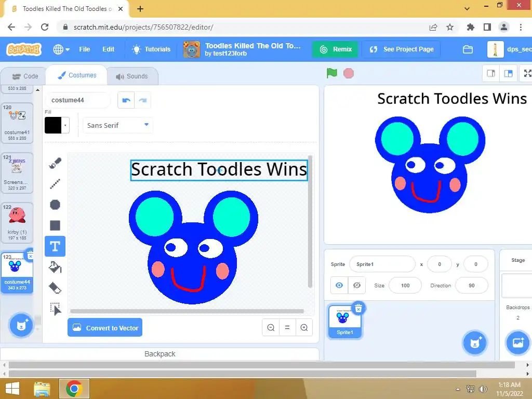Viewport: 532px width, 399px height.
Task: Open the Choose a Sprite button
Action: point(475,343)
